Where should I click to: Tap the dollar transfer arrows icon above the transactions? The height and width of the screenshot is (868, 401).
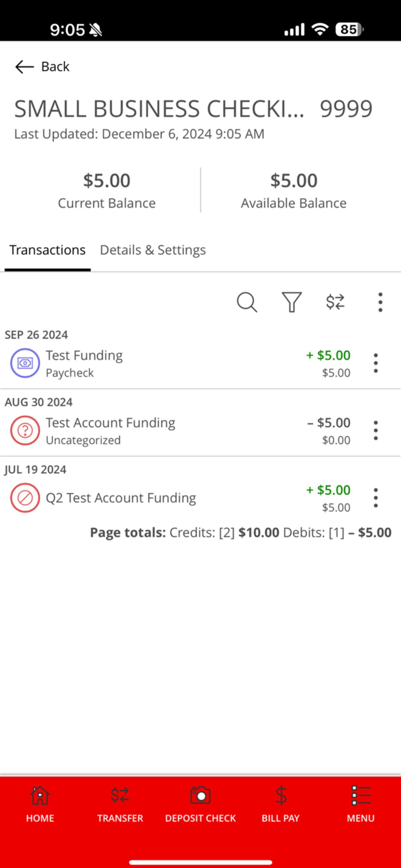(x=335, y=302)
